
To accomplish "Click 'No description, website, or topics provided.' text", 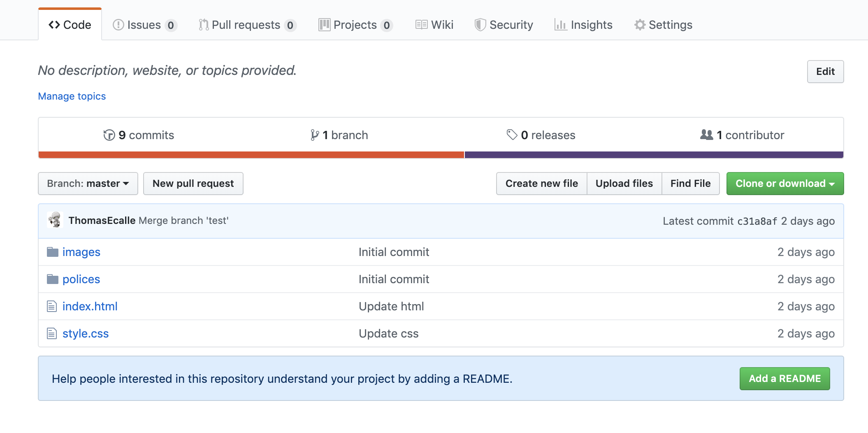I will [x=167, y=70].
